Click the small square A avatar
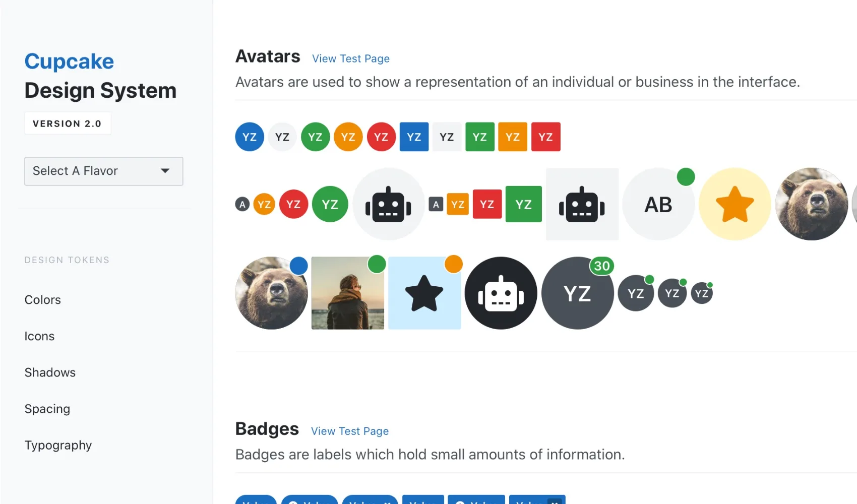 point(436,204)
